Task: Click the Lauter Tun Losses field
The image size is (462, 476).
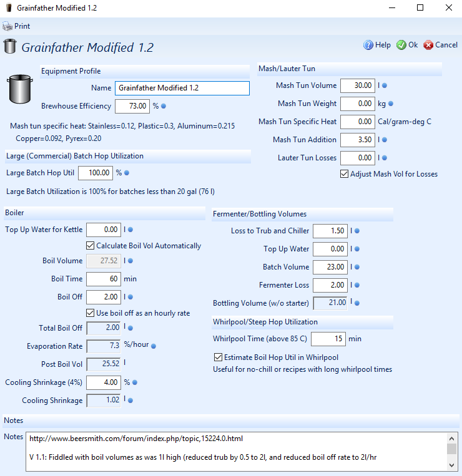Action: click(x=358, y=158)
